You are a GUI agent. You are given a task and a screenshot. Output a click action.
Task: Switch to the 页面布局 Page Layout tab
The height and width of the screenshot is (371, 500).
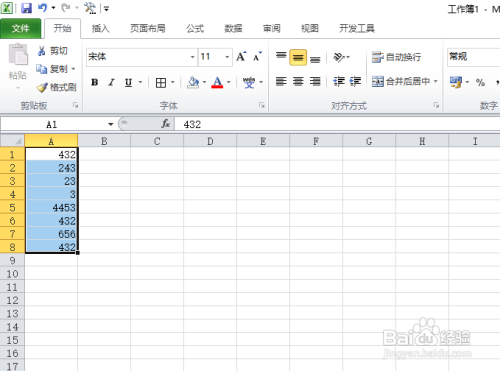tap(148, 29)
